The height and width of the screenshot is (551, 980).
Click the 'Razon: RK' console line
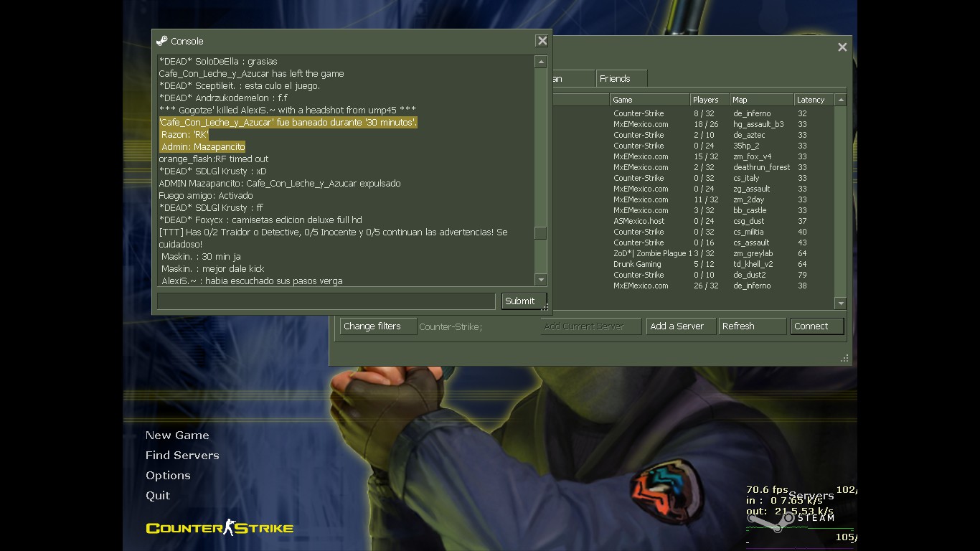click(184, 135)
